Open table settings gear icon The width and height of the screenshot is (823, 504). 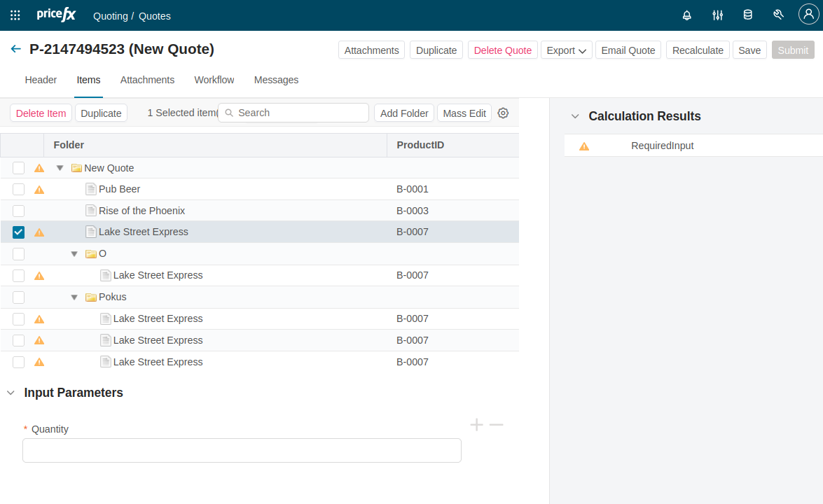(503, 113)
